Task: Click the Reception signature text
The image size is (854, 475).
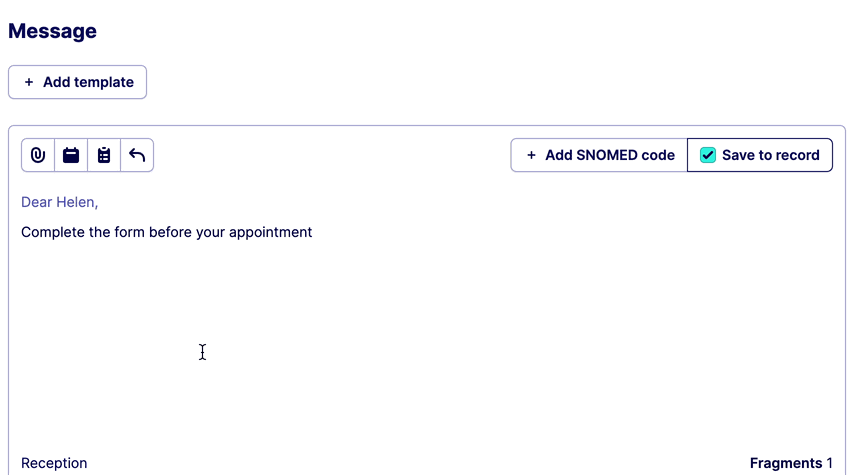Action: pyautogui.click(x=54, y=463)
